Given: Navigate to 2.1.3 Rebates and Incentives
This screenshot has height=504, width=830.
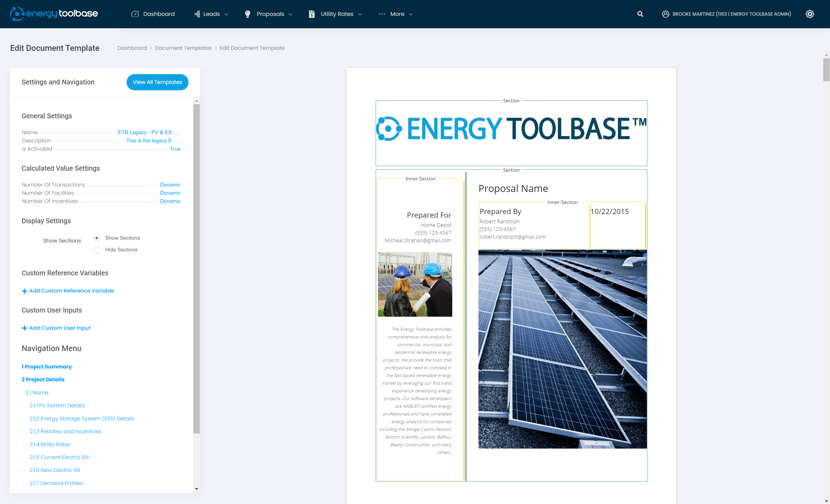Looking at the screenshot, I should coord(65,432).
